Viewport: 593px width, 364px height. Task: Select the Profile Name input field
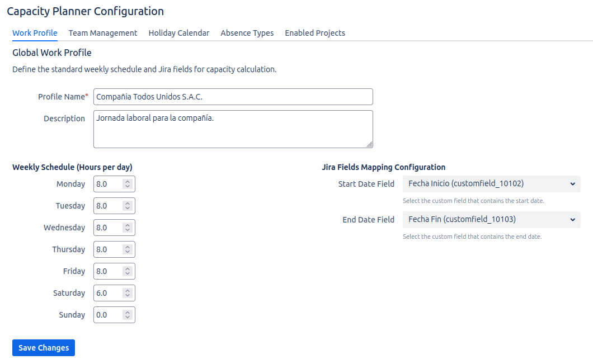point(233,96)
